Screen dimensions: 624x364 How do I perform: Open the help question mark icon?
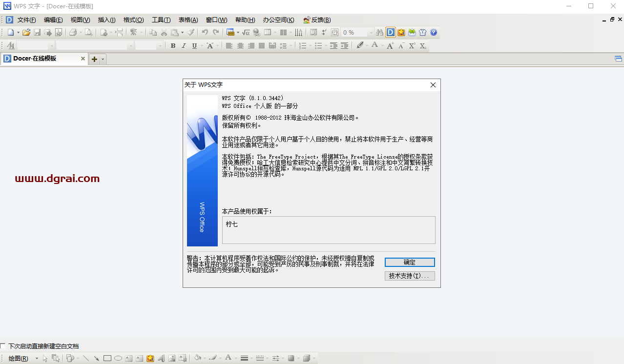tap(433, 33)
